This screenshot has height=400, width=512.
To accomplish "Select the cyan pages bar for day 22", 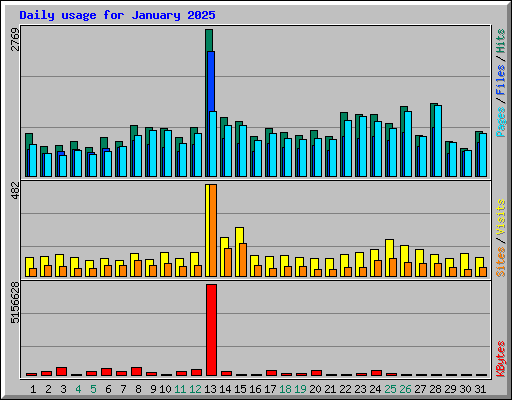I will click(x=348, y=148).
